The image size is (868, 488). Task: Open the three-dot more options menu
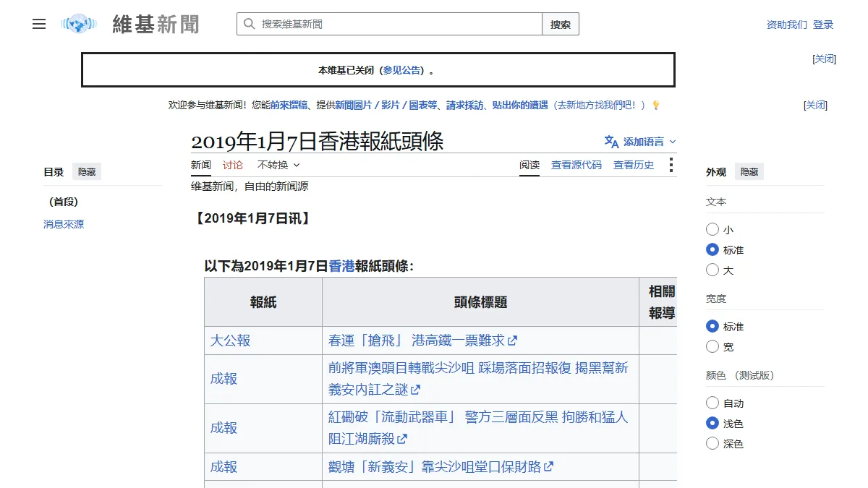pos(671,165)
